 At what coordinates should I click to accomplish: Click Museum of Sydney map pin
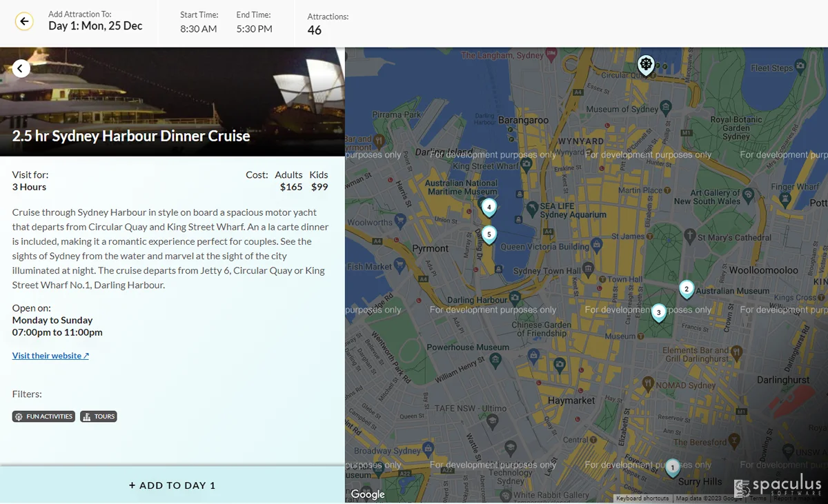[665, 107]
